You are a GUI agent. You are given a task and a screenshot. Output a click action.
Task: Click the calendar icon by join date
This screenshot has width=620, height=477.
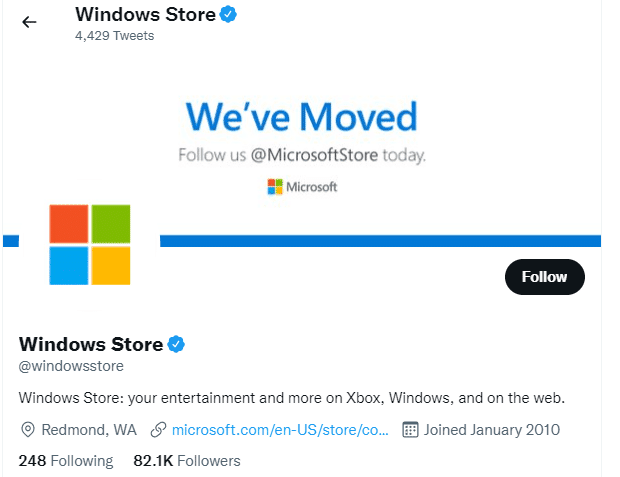409,430
